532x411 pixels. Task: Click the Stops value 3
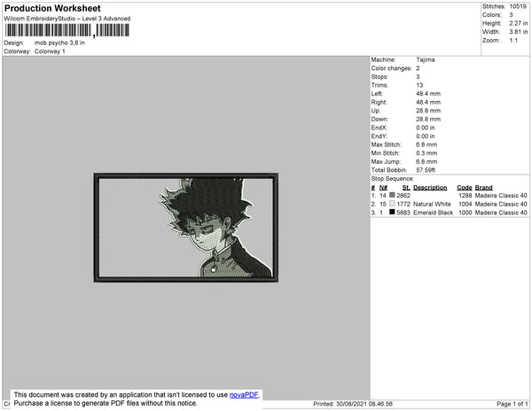pyautogui.click(x=418, y=76)
